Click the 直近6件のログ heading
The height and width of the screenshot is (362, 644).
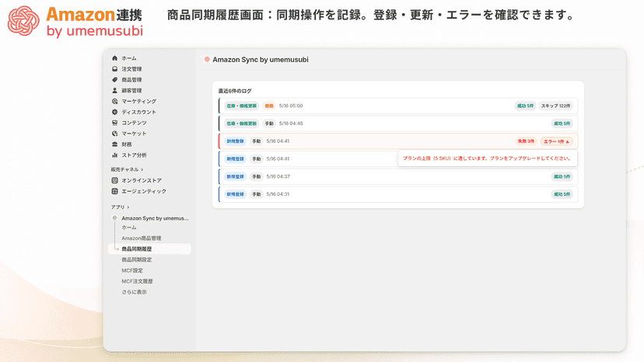point(235,91)
